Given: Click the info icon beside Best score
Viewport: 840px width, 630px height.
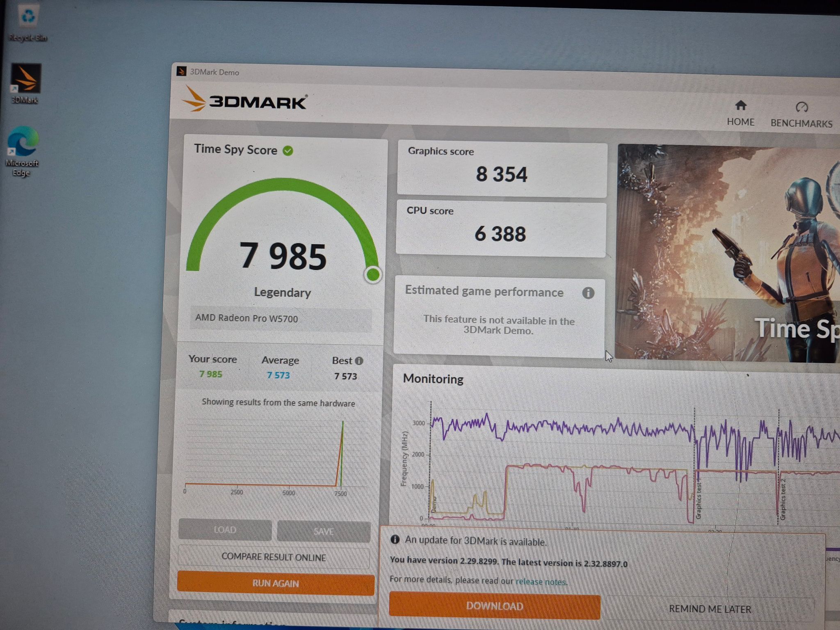Looking at the screenshot, I should coord(359,361).
